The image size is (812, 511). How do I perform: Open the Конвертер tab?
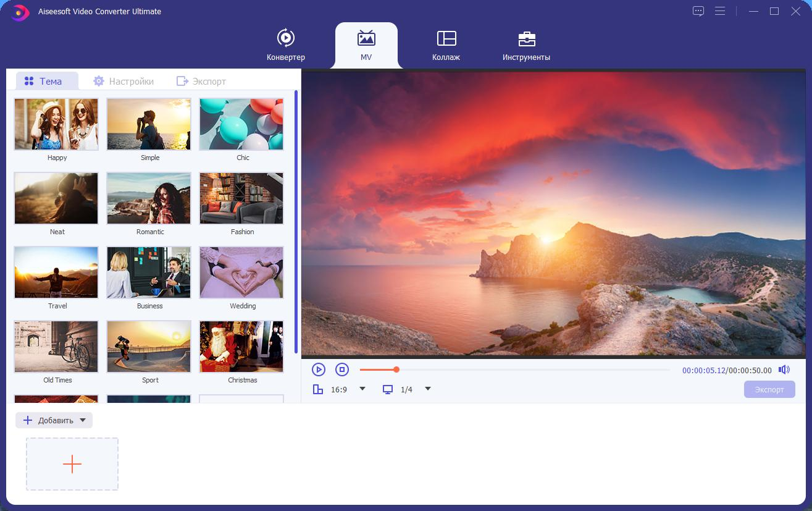pos(286,45)
